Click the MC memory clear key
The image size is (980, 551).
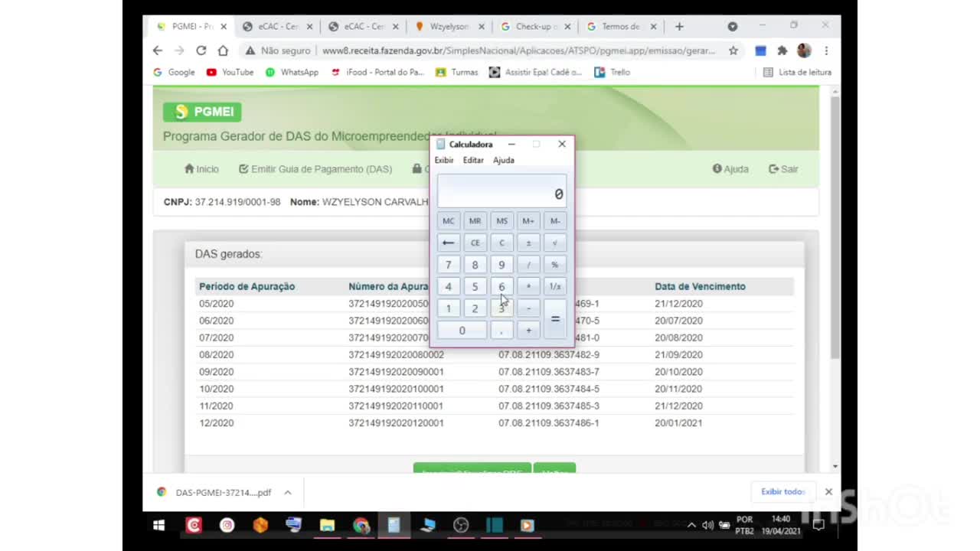448,221
